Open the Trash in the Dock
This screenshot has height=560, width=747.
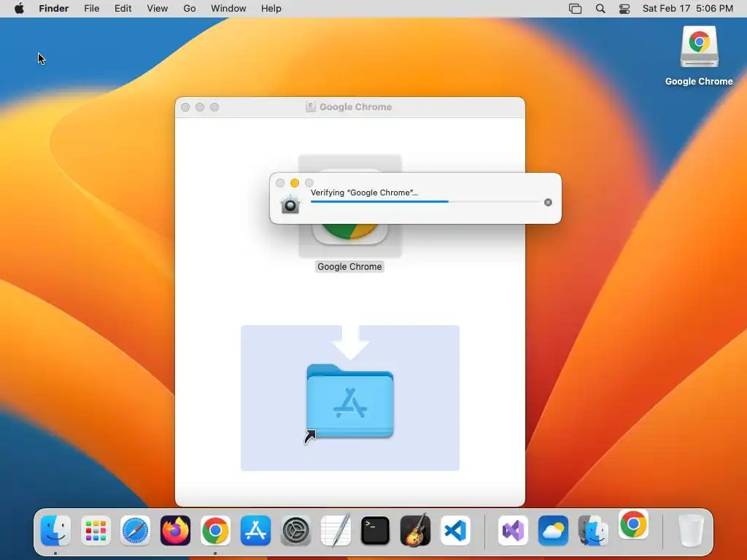click(x=690, y=530)
